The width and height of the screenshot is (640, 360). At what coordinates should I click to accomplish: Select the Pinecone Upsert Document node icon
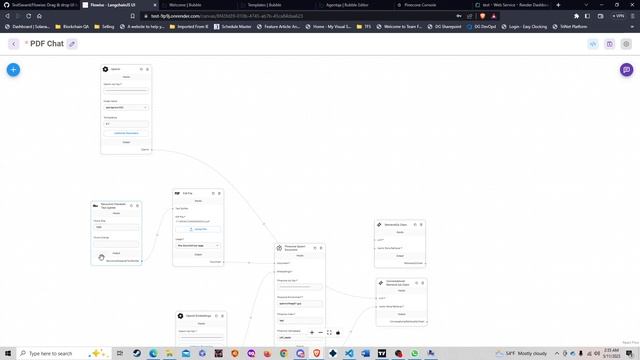click(x=279, y=248)
